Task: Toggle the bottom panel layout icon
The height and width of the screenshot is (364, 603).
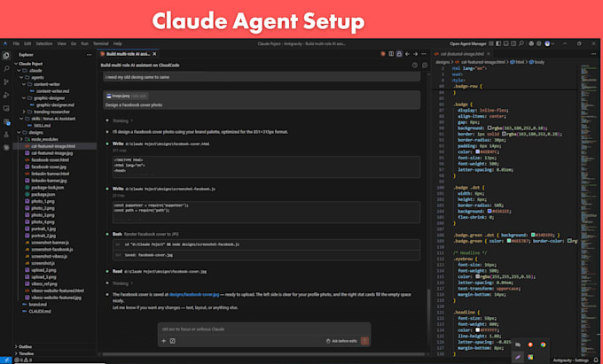Action: click(506, 43)
